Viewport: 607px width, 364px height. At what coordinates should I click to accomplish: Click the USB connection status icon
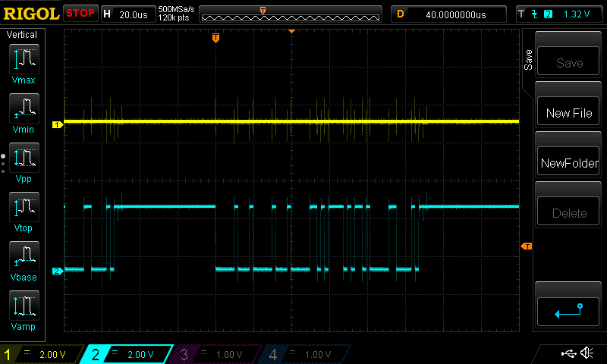pos(568,353)
